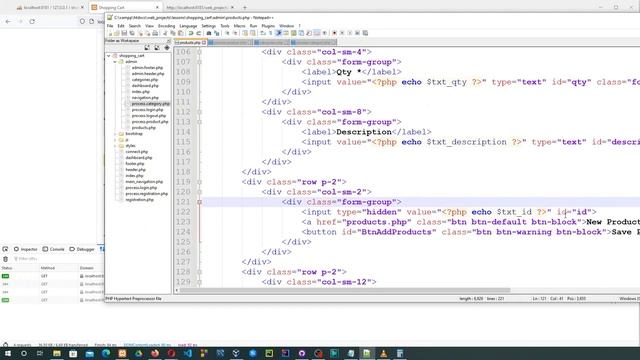The width and height of the screenshot is (640, 360).
Task: Open the Inspector devtools tab
Action: (26, 249)
